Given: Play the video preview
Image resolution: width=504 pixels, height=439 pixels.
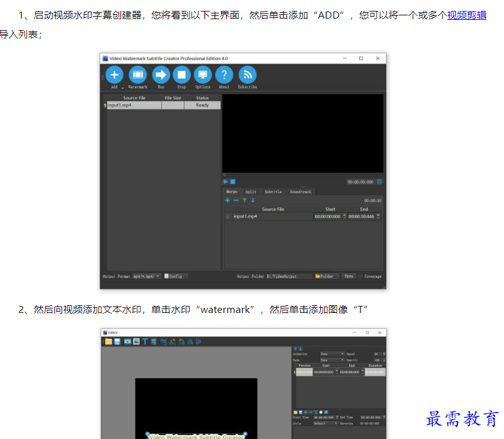Looking at the screenshot, I should tap(225, 182).
